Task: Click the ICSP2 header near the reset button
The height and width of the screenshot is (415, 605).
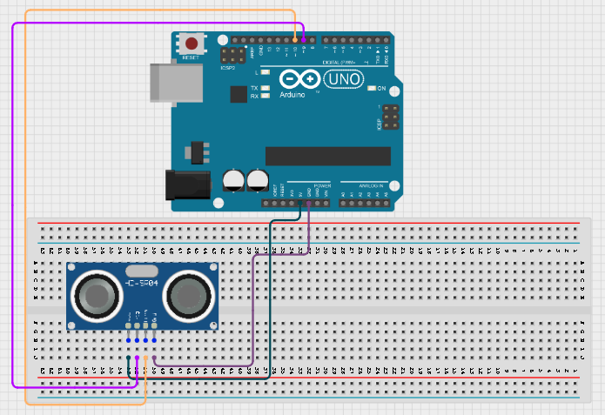Action: point(233,56)
